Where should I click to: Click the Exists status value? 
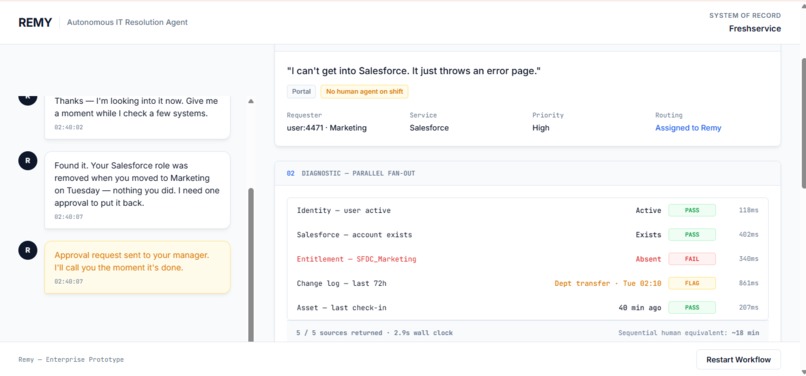pyautogui.click(x=648, y=235)
